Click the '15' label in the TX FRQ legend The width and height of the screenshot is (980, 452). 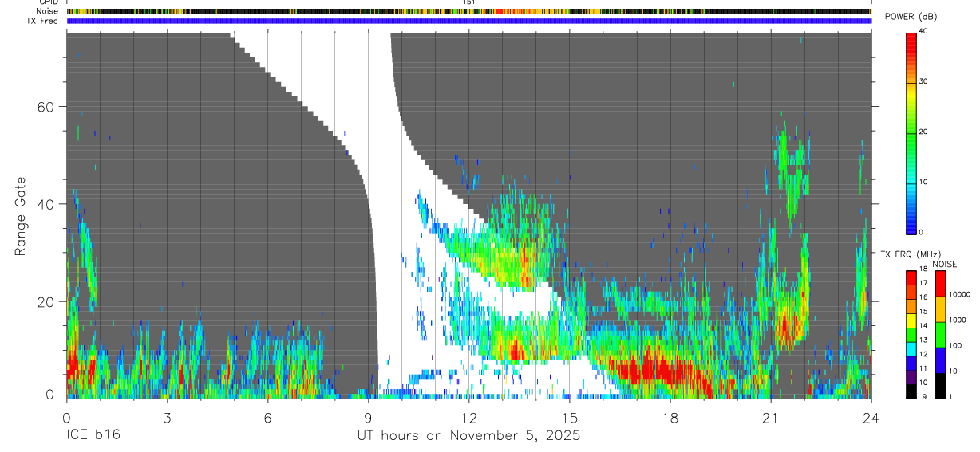coord(924,312)
